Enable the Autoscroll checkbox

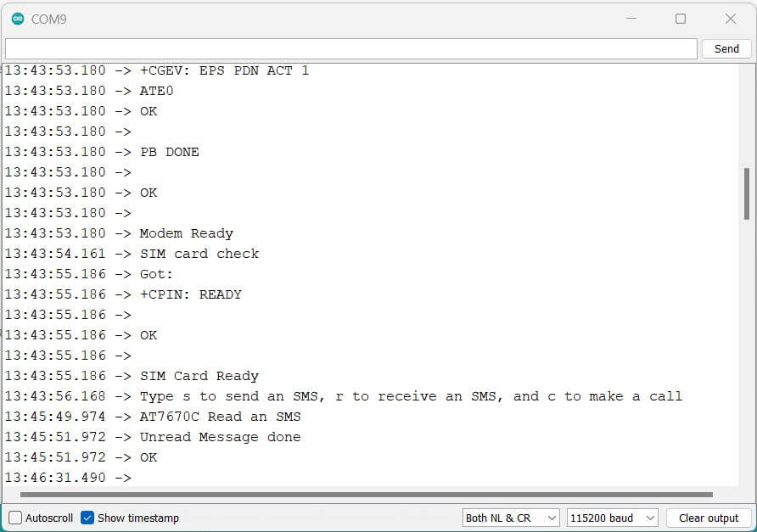(x=15, y=518)
